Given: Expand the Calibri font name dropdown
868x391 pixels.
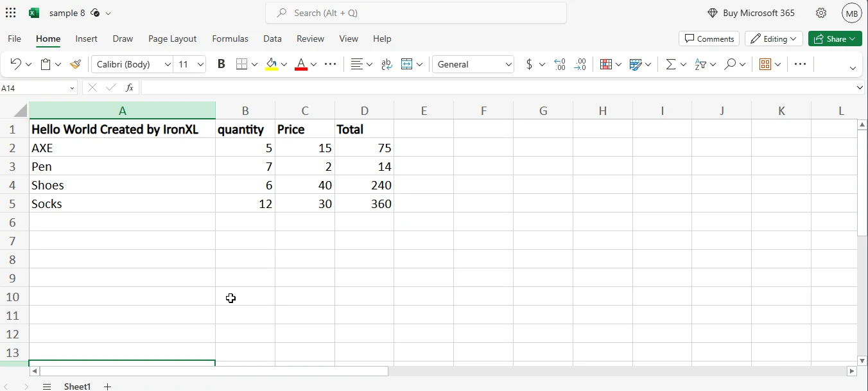Looking at the screenshot, I should pos(168,64).
